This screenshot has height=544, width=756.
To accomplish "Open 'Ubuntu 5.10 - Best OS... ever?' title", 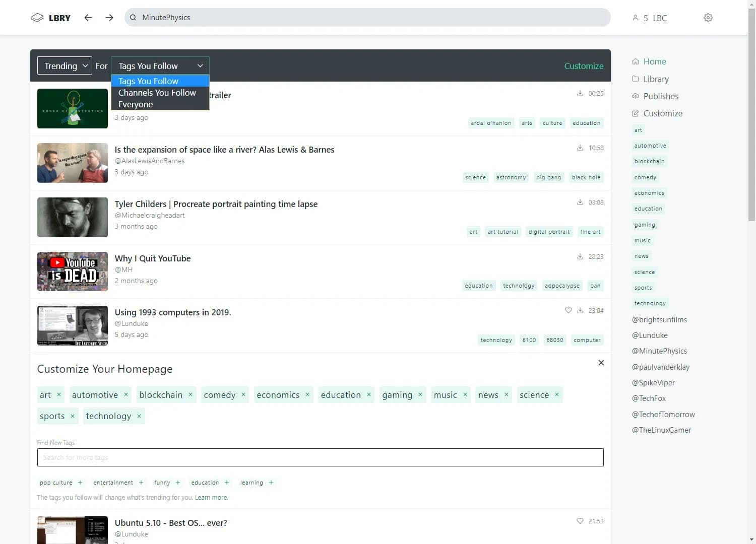I will 171,523.
